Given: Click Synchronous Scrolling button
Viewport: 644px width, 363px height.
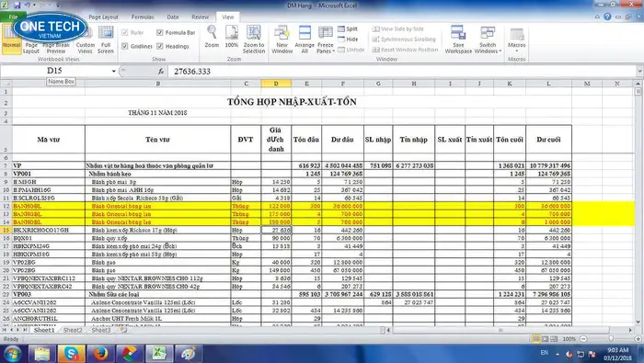Looking at the screenshot, I should coord(404,40).
